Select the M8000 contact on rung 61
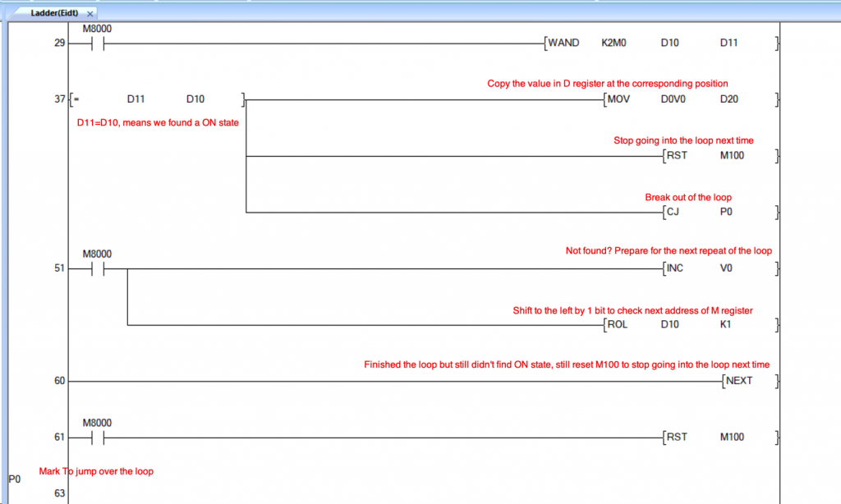The height and width of the screenshot is (504, 841). [x=98, y=437]
